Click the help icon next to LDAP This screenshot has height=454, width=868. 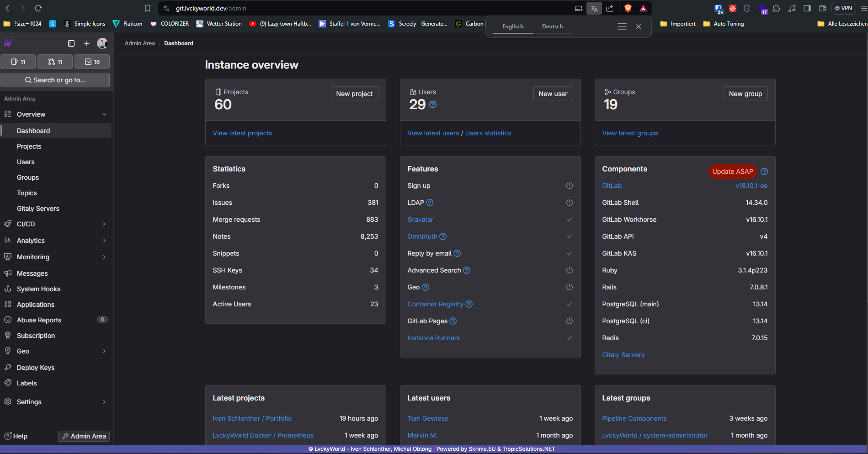[x=430, y=203]
